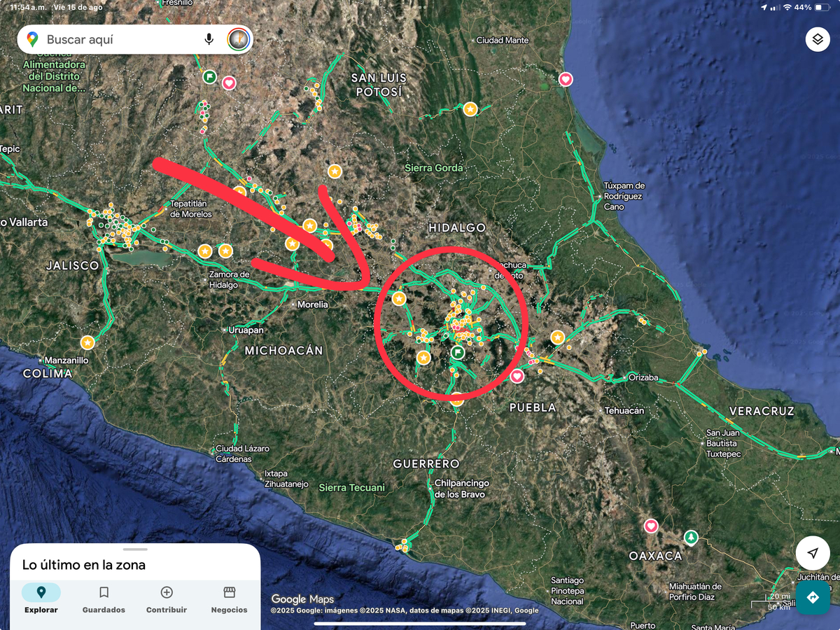840x630 pixels.
Task: Click the Morelia city label
Action: coord(312,304)
